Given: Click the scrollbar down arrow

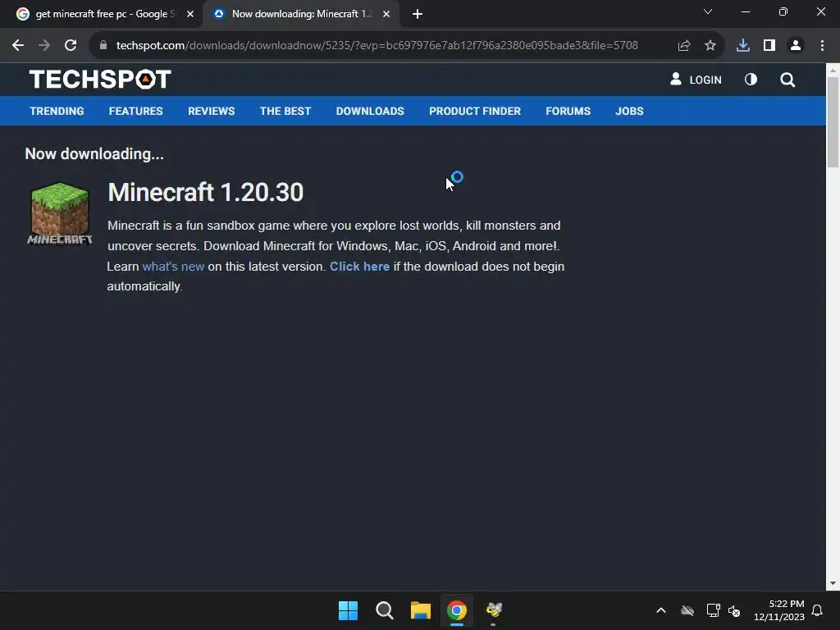Looking at the screenshot, I should [x=833, y=583].
